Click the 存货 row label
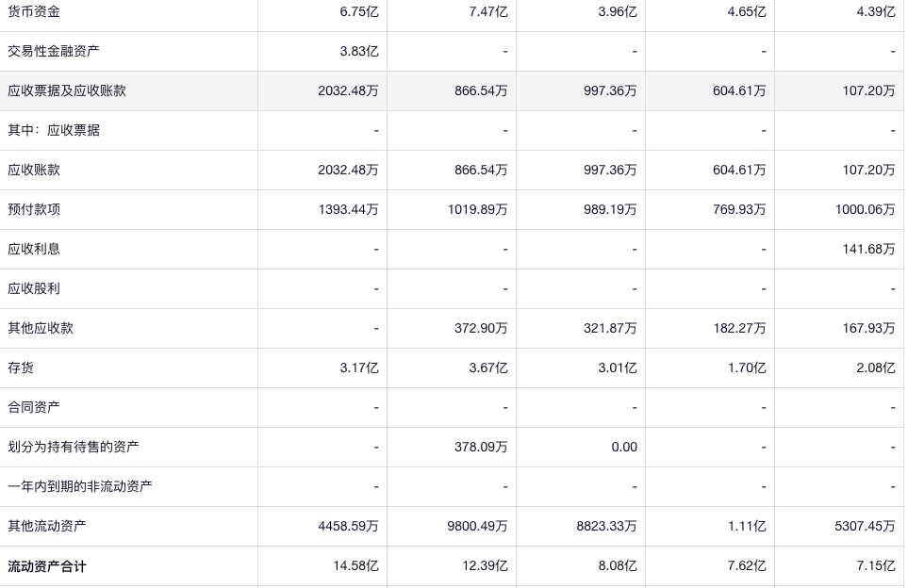 pos(21,367)
